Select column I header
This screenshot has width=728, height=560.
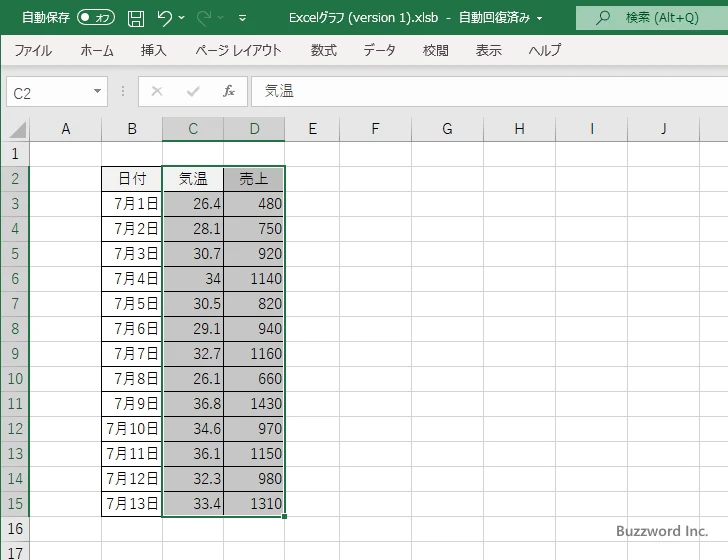[x=591, y=129]
